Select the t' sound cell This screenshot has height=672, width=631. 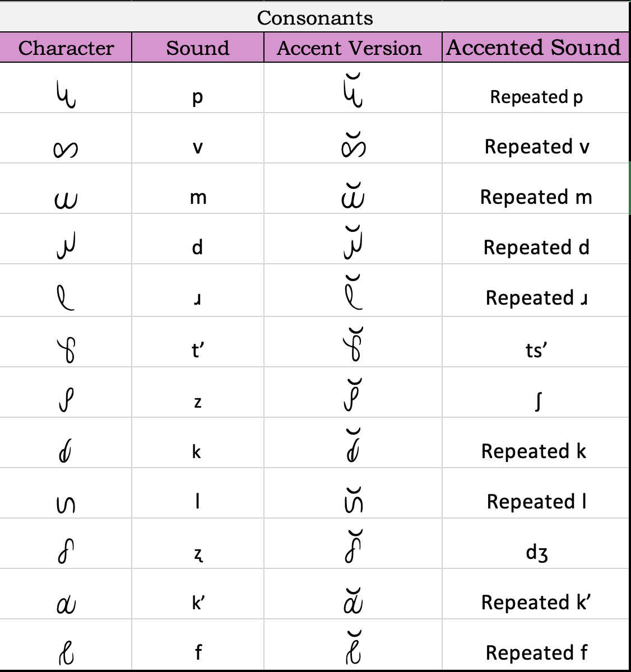(x=197, y=350)
